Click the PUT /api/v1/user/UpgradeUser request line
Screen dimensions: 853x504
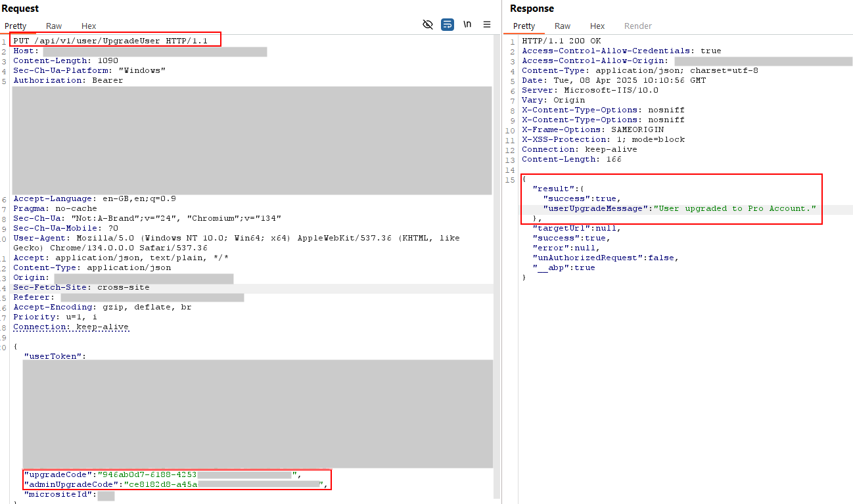coord(110,41)
